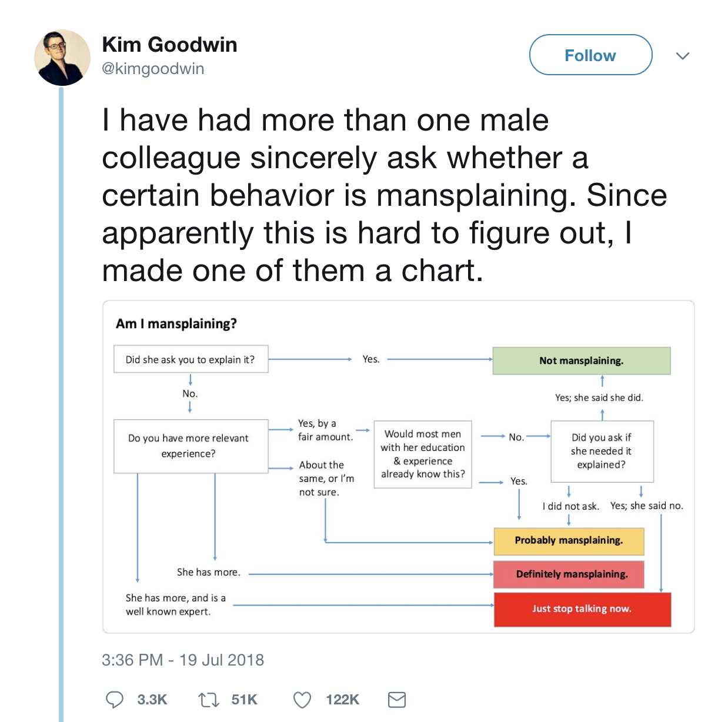Image resolution: width=728 pixels, height=722 pixels.
Task: Click the tweet text about mansplaining chart
Action: pos(385,195)
